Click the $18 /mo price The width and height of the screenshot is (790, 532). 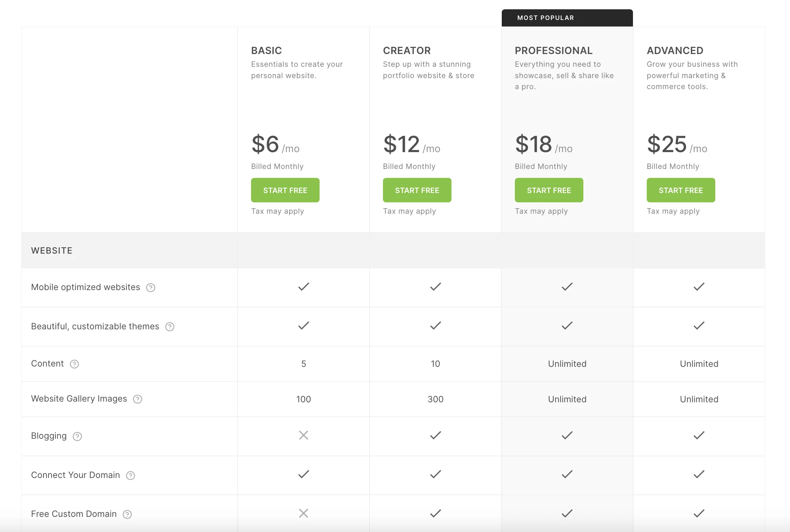544,145
